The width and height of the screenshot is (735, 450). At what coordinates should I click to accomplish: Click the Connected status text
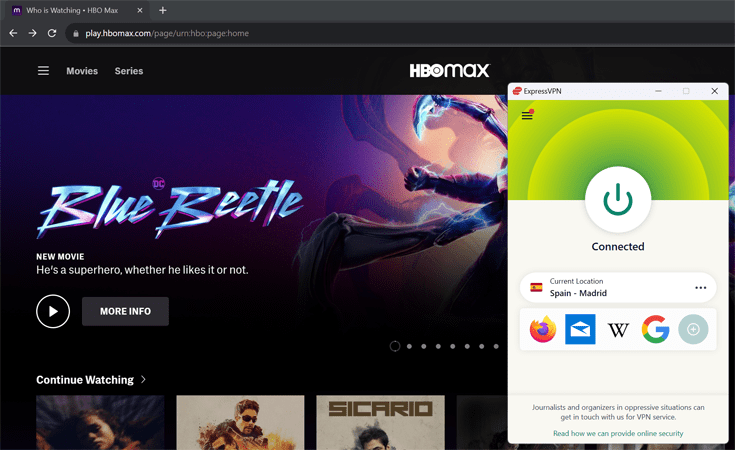[618, 247]
